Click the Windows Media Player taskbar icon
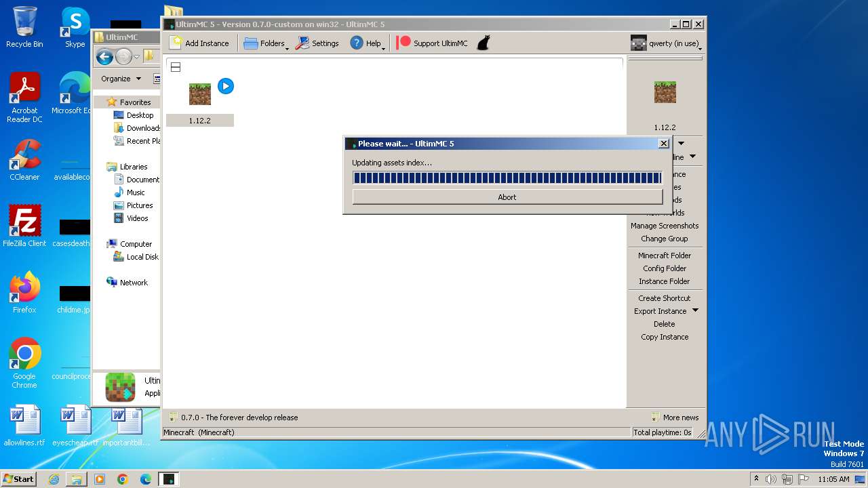Screen dimensions: 868x488 pos(100,479)
